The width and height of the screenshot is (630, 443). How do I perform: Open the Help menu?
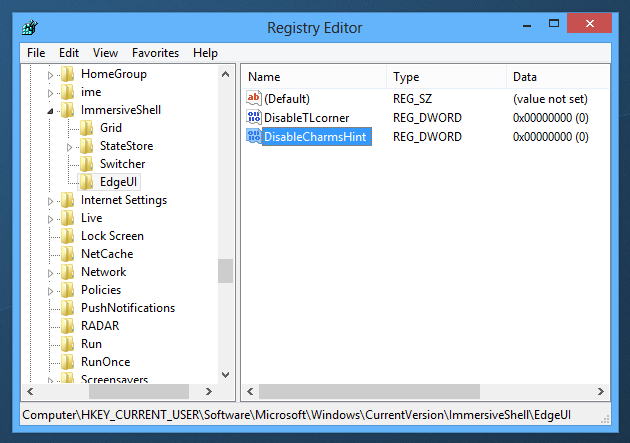(205, 53)
